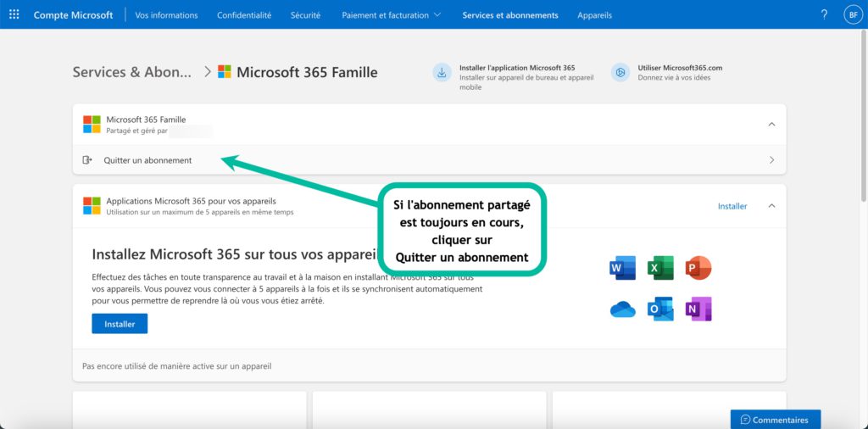Expand the Paiement et facturation dropdown

391,15
